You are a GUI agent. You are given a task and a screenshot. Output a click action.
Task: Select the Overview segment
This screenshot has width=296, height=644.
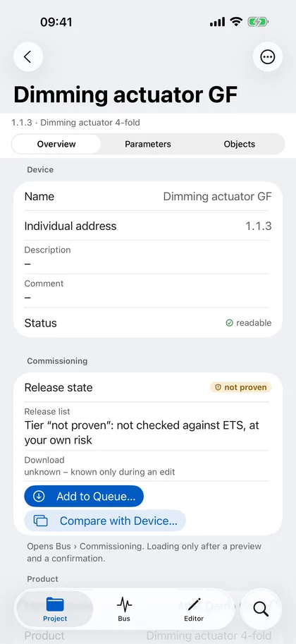[x=56, y=144]
